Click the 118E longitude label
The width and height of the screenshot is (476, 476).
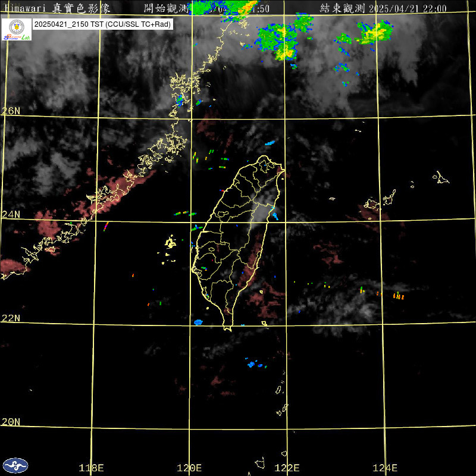click(x=91, y=468)
